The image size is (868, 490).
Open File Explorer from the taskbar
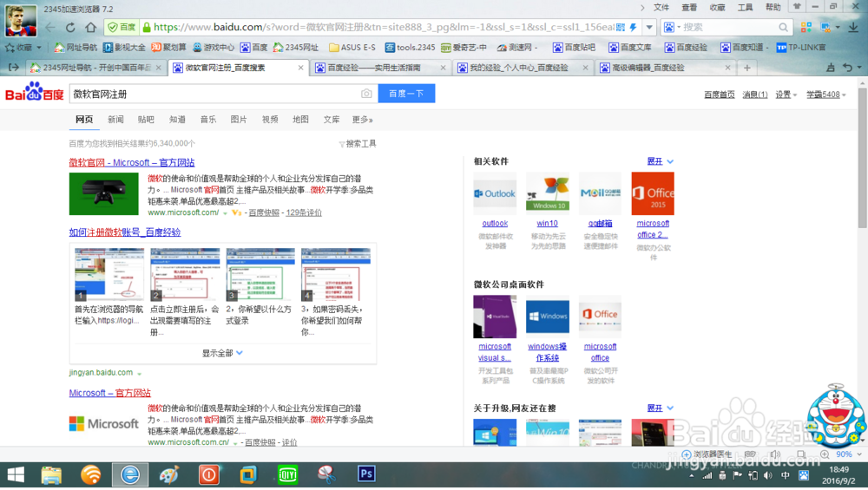pos(51,474)
